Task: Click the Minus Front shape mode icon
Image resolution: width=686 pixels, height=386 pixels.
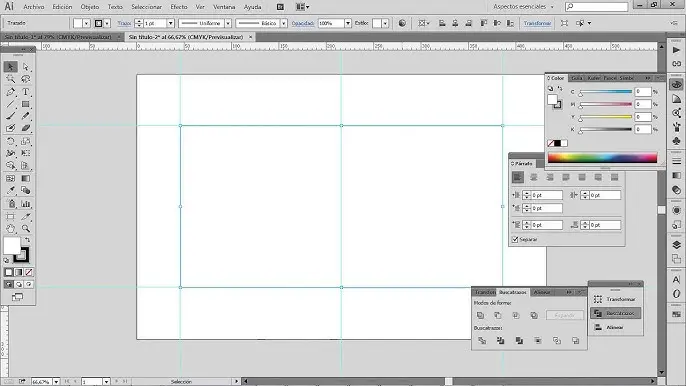Action: 498,315
